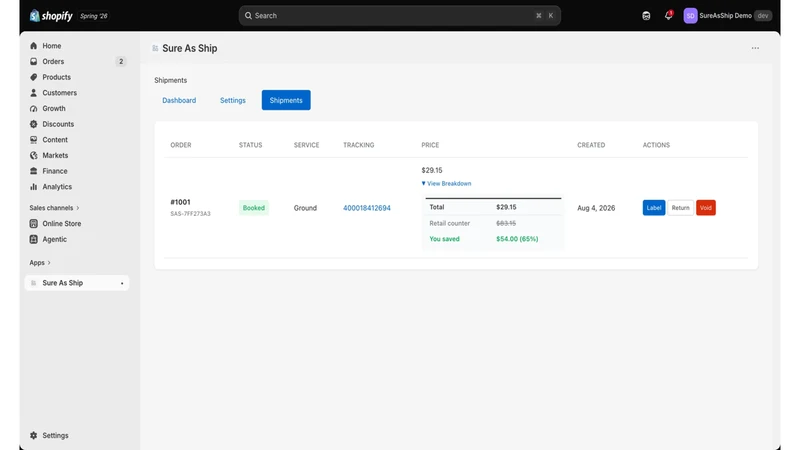Switch to the Dashboard tab
Viewport: 800px width, 450px height.
click(x=179, y=101)
